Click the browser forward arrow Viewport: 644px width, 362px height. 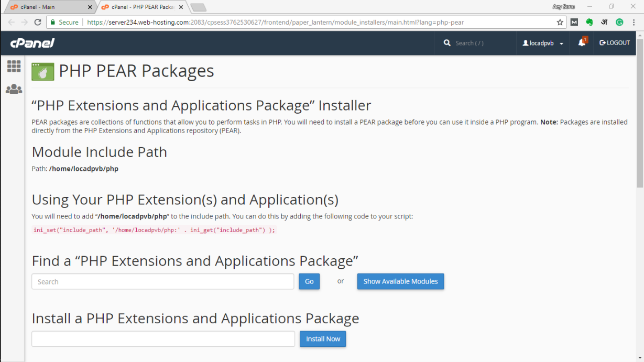pyautogui.click(x=24, y=23)
